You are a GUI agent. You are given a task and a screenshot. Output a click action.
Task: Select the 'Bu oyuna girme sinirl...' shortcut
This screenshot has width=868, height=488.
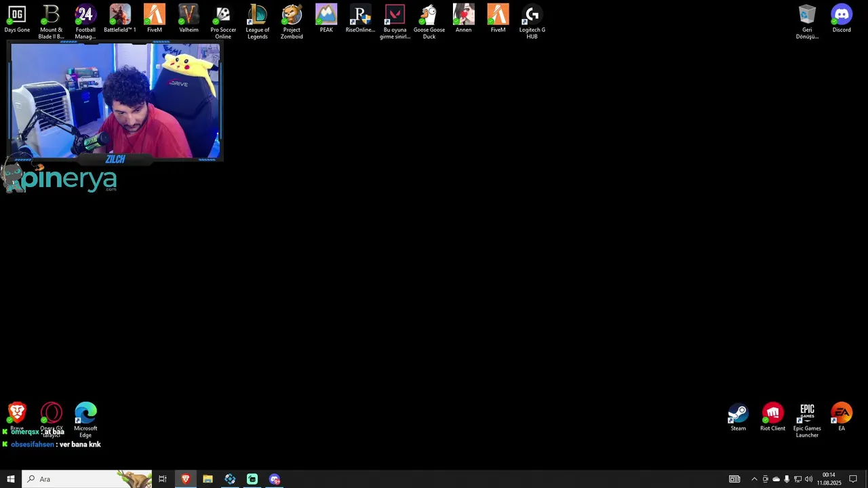tap(395, 22)
